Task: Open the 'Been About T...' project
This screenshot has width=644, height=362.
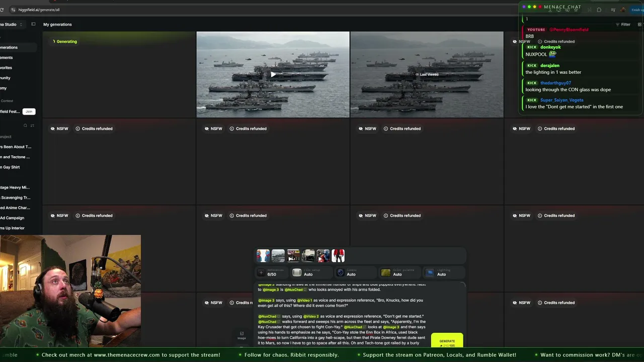Action: coord(16,147)
